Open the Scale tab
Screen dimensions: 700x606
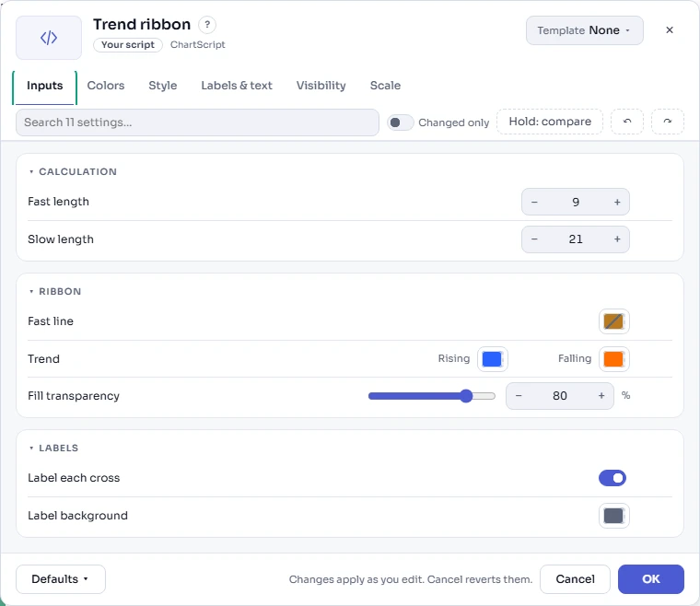(385, 86)
